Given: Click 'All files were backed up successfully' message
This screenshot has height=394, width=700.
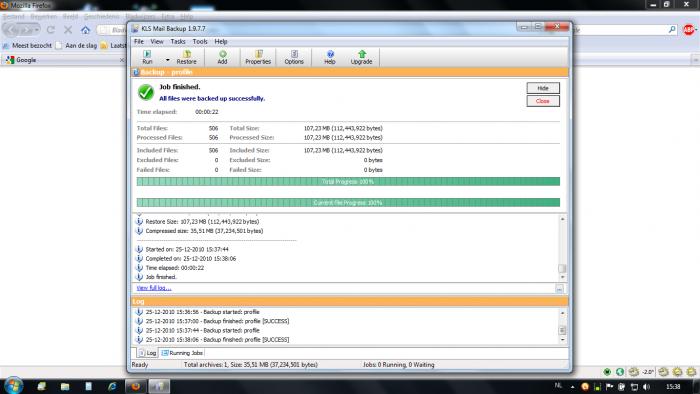Looking at the screenshot, I should (212, 99).
